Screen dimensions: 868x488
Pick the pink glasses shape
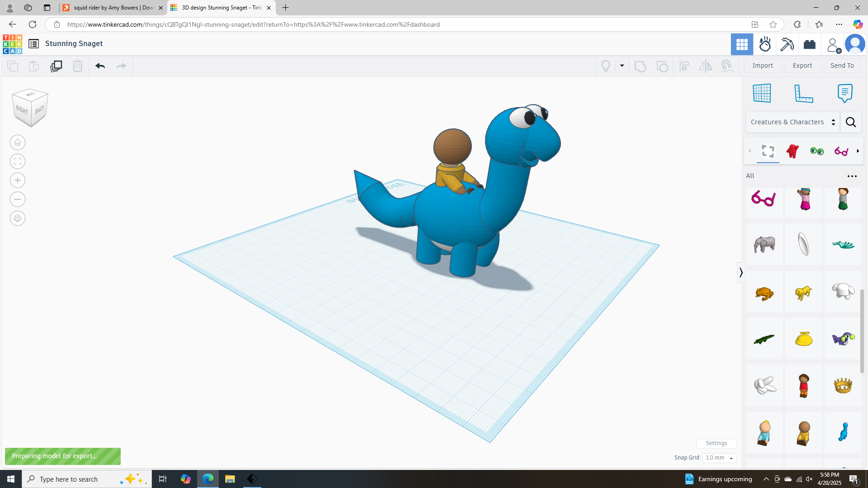point(764,199)
